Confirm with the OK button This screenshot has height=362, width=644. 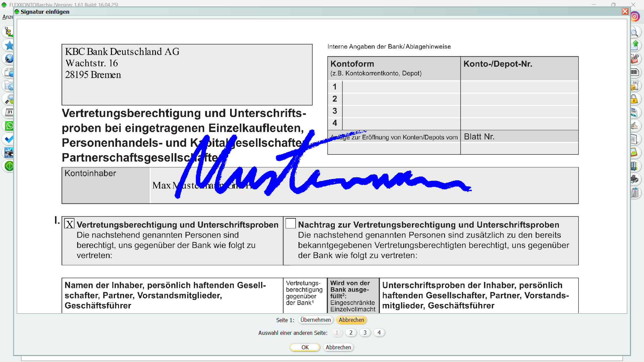coord(305,347)
